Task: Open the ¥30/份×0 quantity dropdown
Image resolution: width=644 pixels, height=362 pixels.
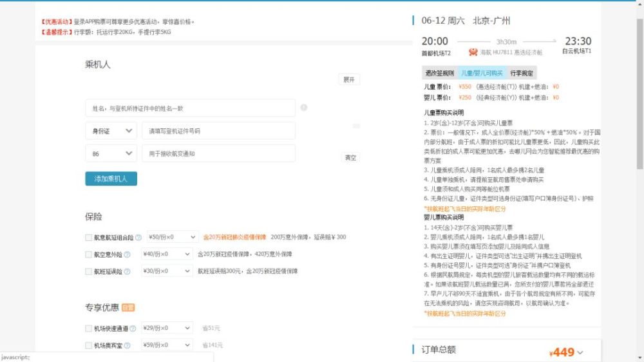Action: point(167,271)
